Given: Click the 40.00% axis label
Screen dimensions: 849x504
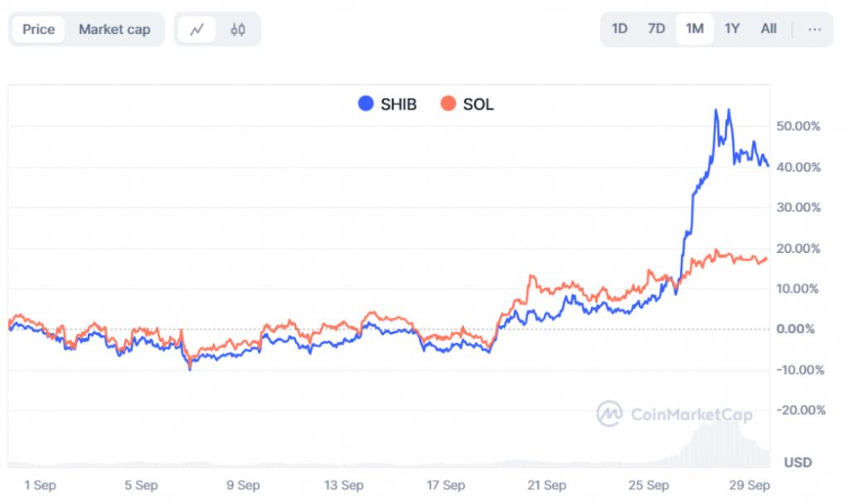Looking at the screenshot, I should click(x=798, y=167).
